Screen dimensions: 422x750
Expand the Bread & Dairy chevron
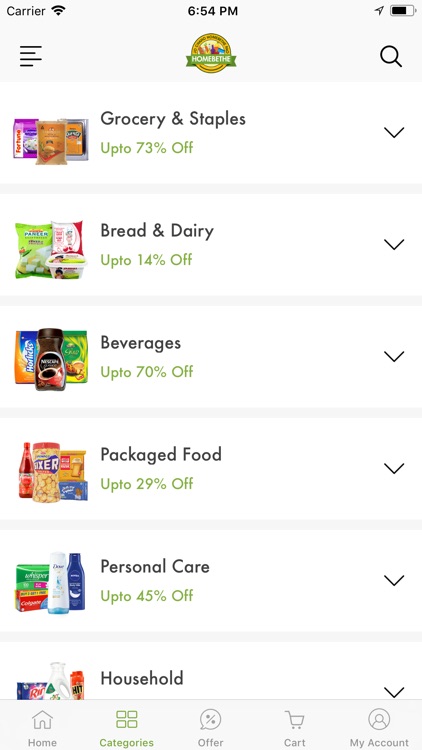(394, 244)
